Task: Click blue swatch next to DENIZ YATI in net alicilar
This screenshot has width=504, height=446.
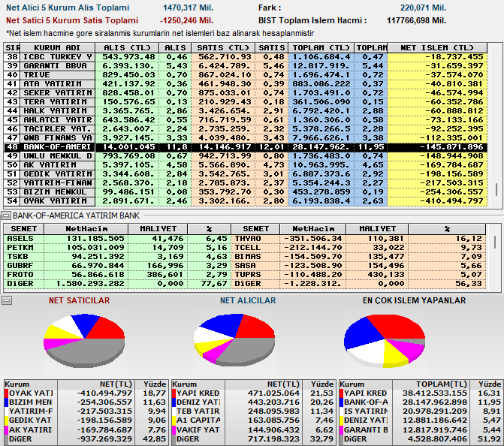Action: coord(174,402)
